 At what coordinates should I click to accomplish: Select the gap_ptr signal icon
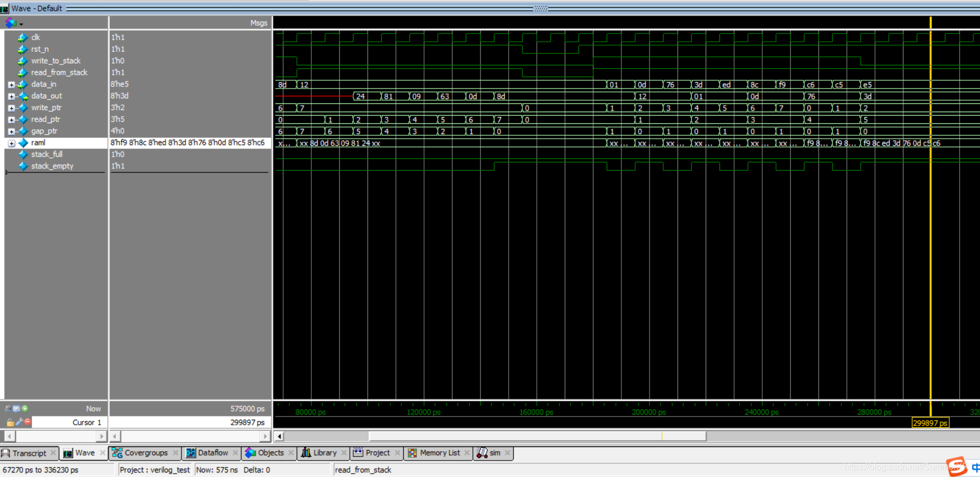(23, 131)
